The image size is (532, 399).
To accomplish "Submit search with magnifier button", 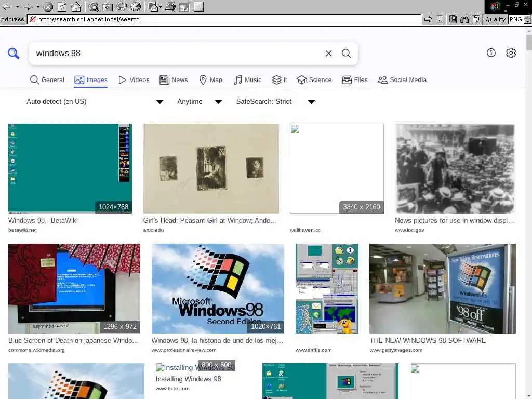I will coord(346,54).
